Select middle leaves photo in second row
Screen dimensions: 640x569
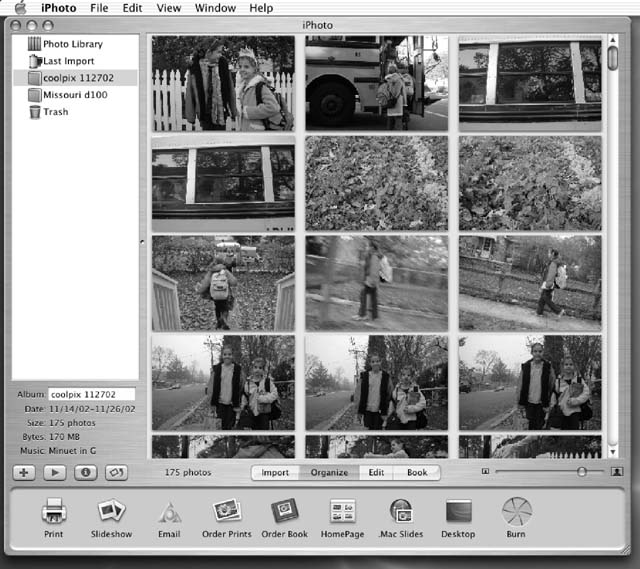pos(376,184)
